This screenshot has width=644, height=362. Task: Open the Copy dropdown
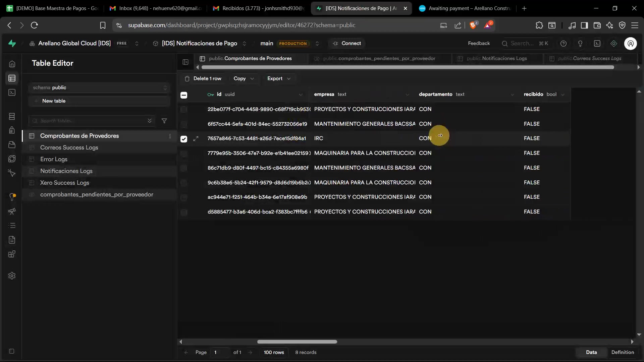(x=244, y=78)
